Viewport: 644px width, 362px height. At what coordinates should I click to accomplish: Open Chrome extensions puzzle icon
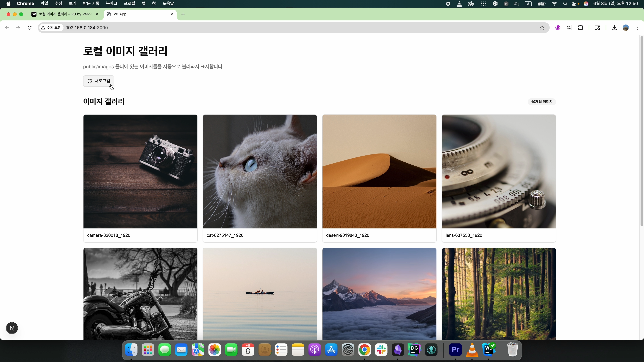tap(580, 28)
